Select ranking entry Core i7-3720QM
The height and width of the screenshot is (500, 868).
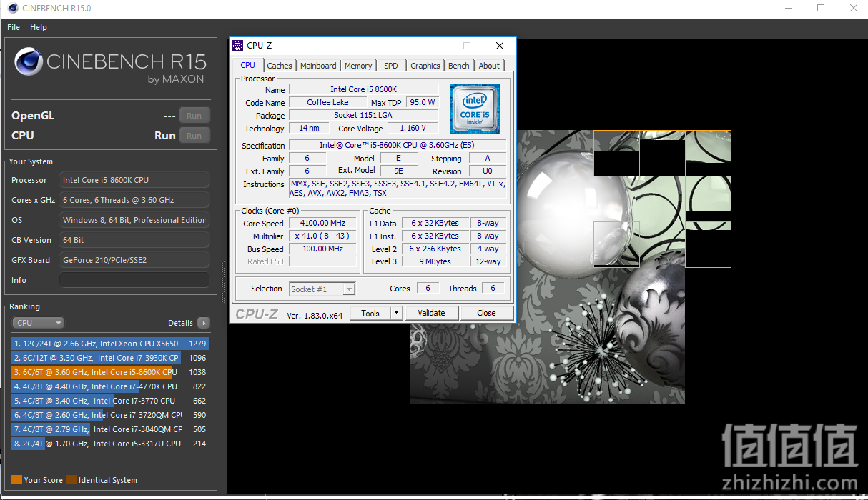pyautogui.click(x=110, y=415)
